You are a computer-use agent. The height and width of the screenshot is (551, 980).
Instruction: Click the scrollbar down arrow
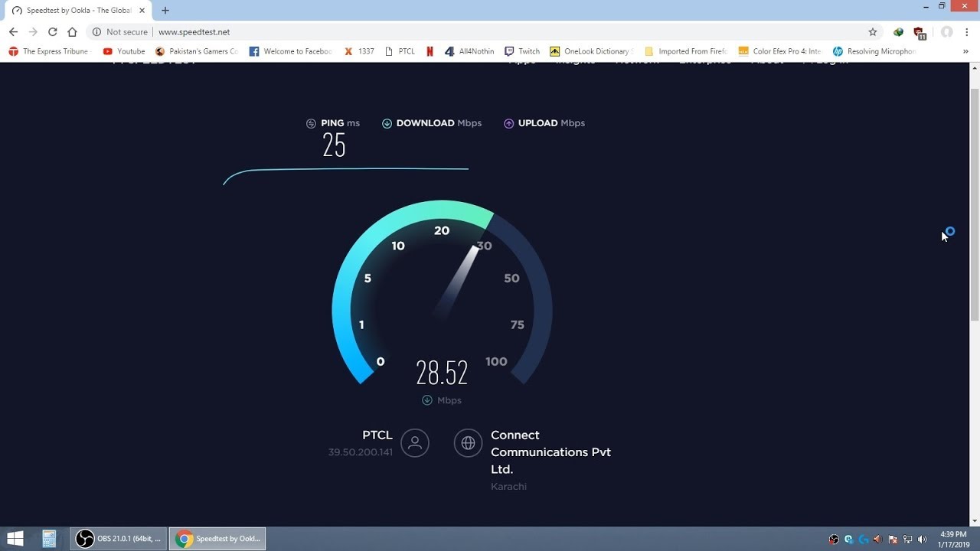[x=975, y=521]
